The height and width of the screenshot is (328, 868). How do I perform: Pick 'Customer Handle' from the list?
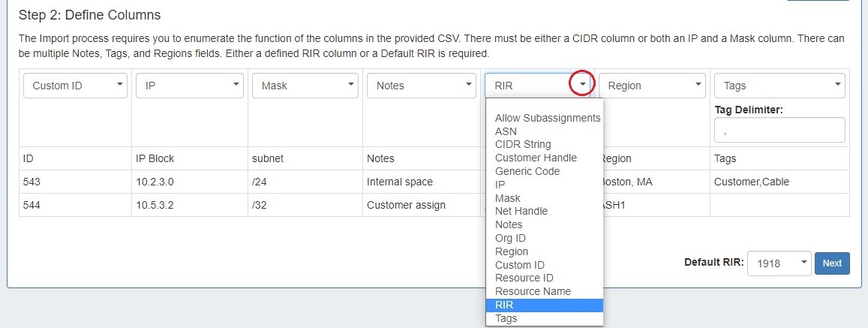pos(536,158)
